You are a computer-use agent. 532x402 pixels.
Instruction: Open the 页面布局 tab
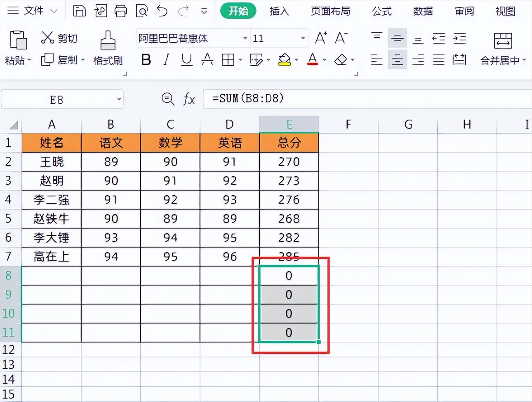point(330,11)
